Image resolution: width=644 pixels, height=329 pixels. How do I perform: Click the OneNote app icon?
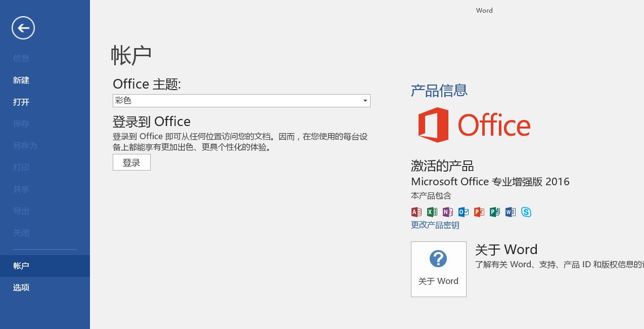pyautogui.click(x=448, y=212)
